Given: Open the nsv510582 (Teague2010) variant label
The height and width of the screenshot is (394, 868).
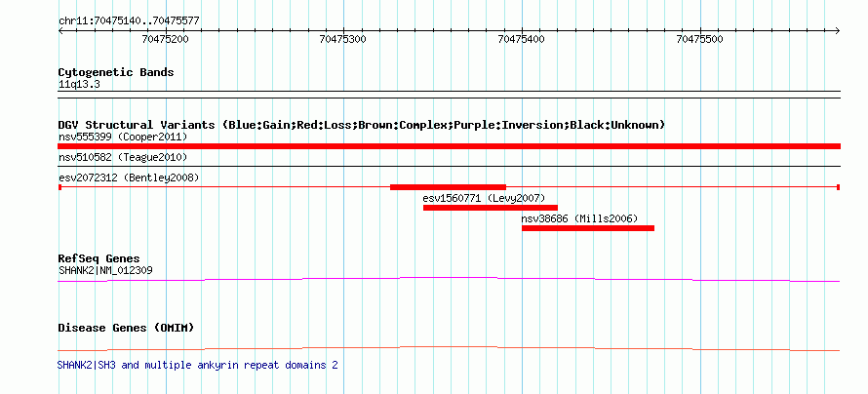Looking at the screenshot, I should tap(123, 158).
